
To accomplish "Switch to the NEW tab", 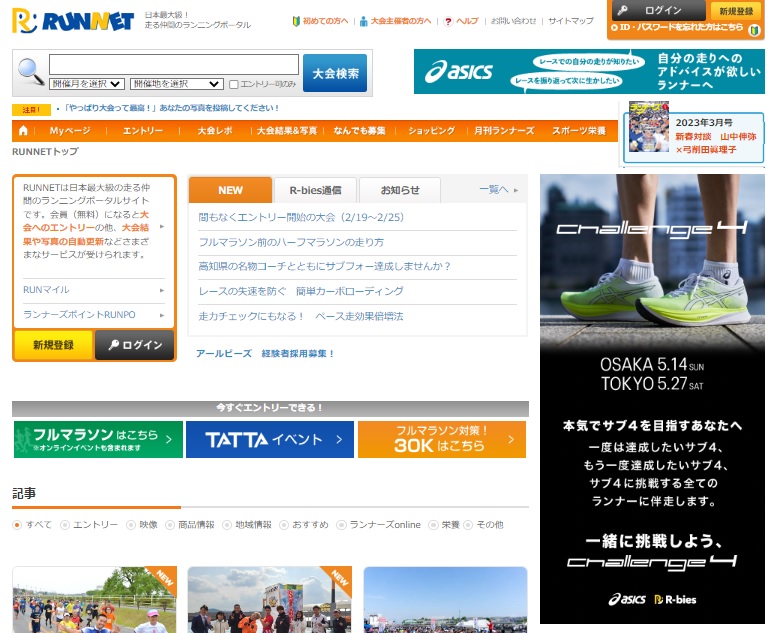I will coord(230,190).
